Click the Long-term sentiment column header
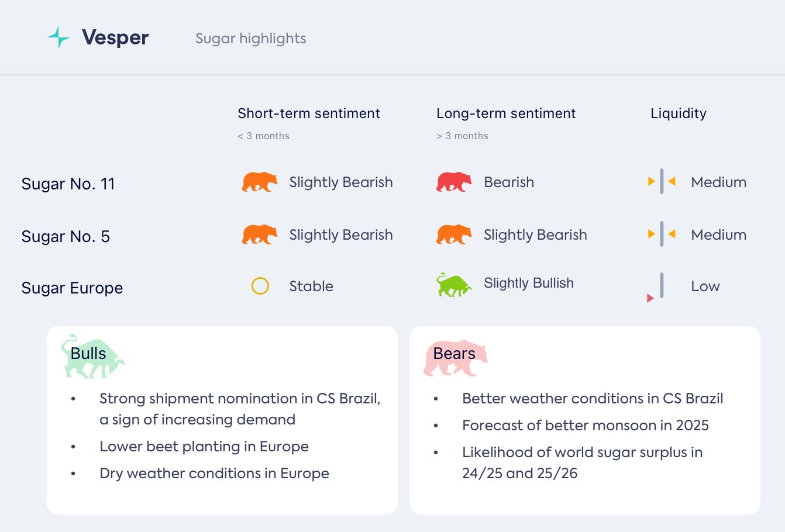 point(506,113)
